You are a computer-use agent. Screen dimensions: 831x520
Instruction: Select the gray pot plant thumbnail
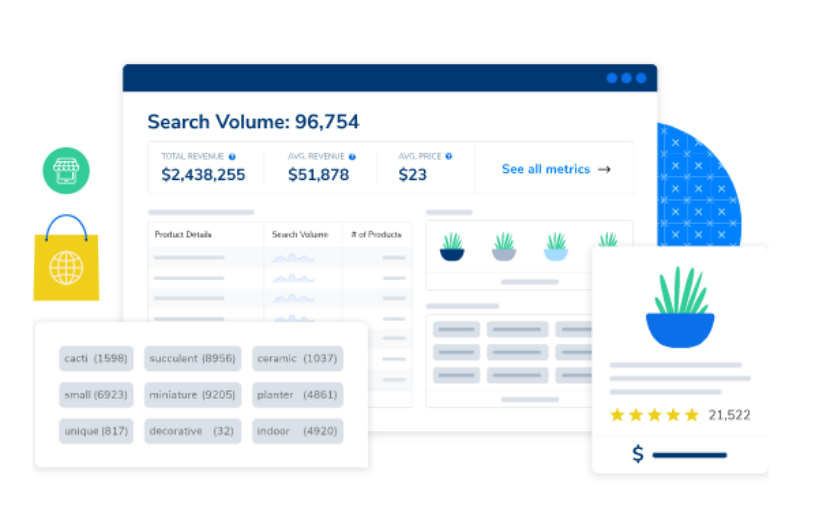click(x=504, y=247)
